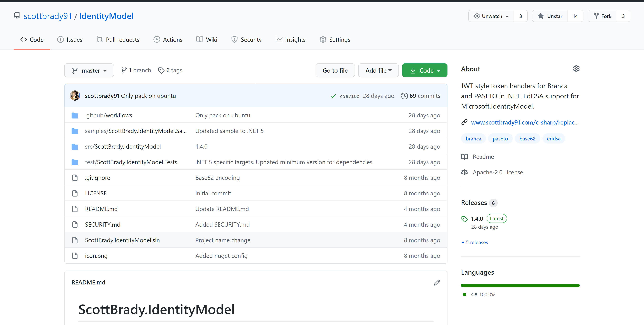Viewport: 644px width, 325px height.
Task: Open the LICENSE file
Action: pos(96,194)
